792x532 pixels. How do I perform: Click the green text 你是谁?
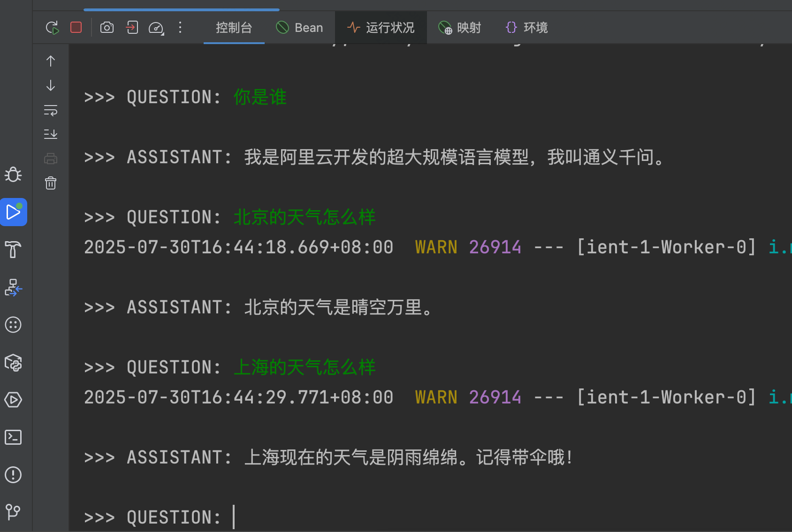coord(260,97)
